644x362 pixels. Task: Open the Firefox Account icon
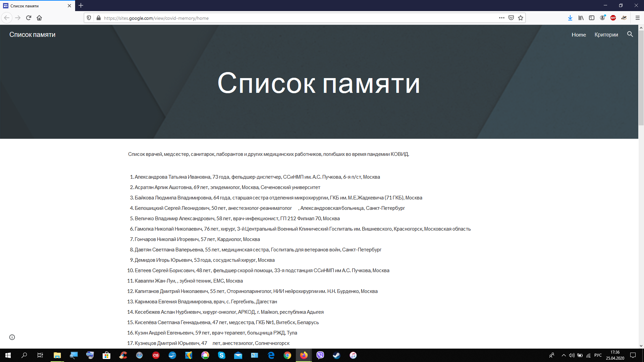coord(602,18)
